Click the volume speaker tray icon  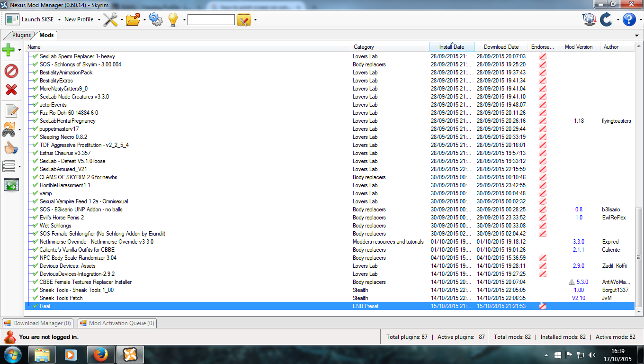[592, 355]
